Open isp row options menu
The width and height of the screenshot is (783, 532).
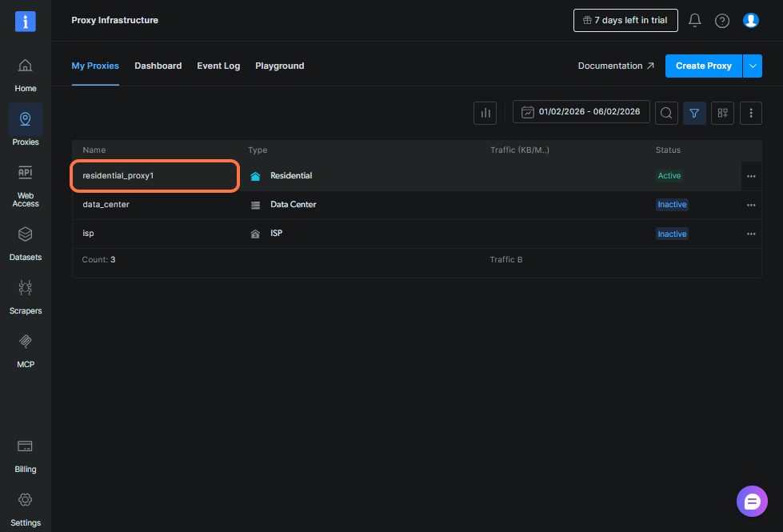[751, 234]
